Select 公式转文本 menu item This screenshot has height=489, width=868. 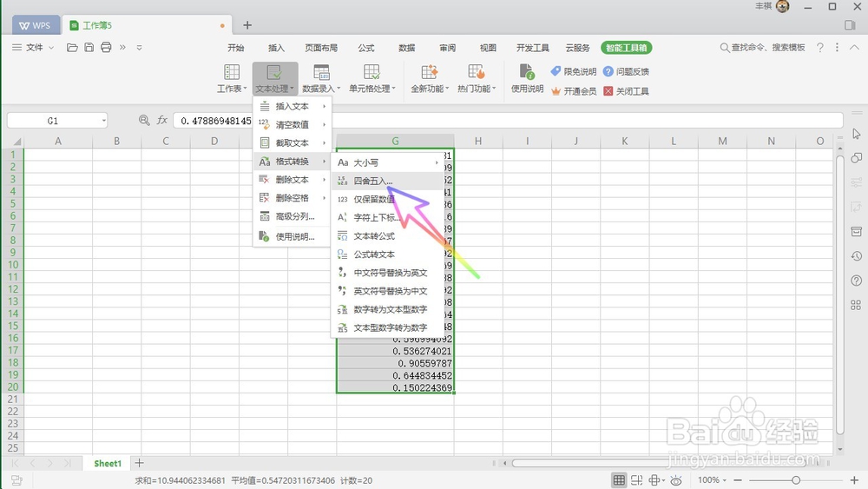click(x=387, y=254)
